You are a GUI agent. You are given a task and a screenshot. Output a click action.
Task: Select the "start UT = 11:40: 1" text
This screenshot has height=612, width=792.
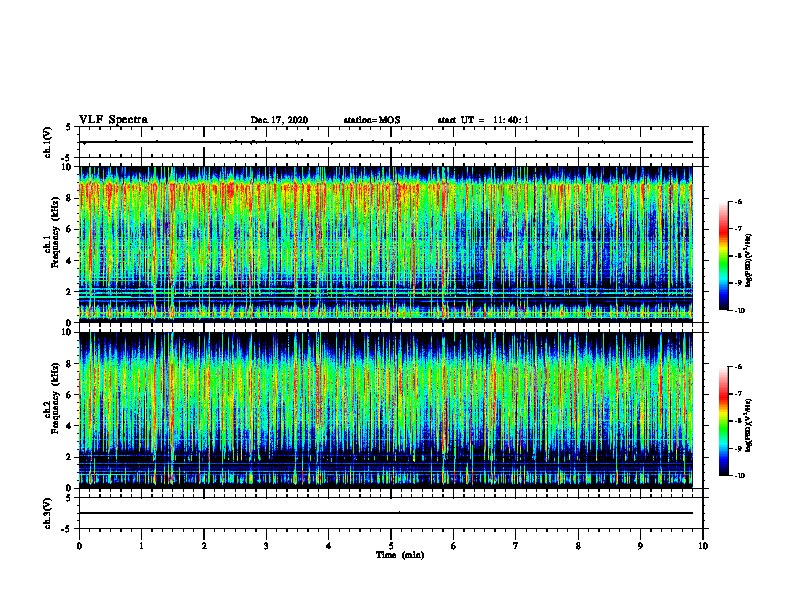483,120
